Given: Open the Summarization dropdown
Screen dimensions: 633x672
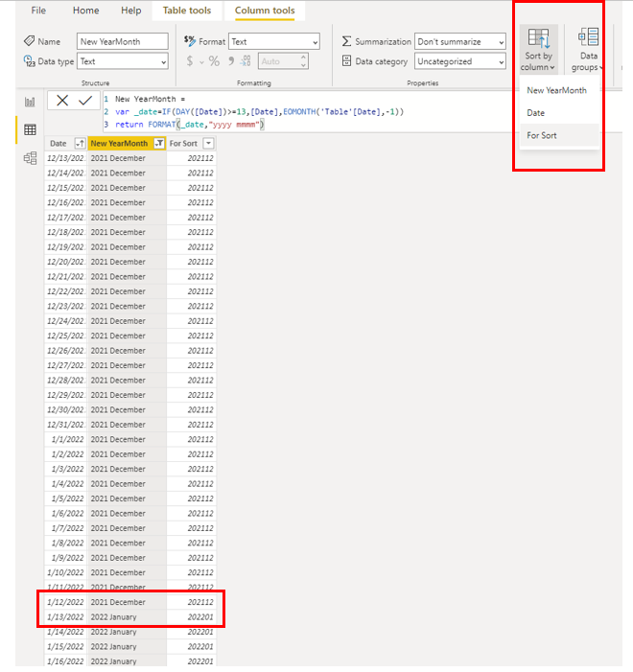Looking at the screenshot, I should (x=460, y=41).
